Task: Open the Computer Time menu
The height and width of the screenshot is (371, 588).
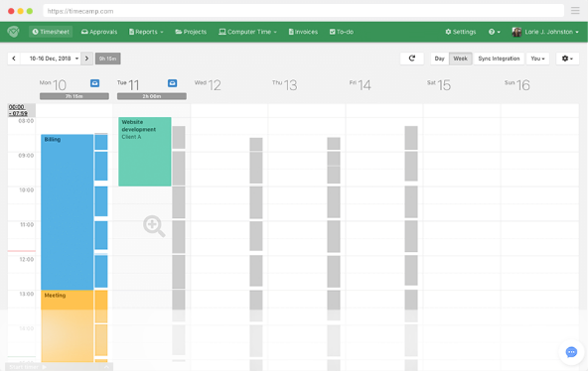Action: pyautogui.click(x=248, y=32)
